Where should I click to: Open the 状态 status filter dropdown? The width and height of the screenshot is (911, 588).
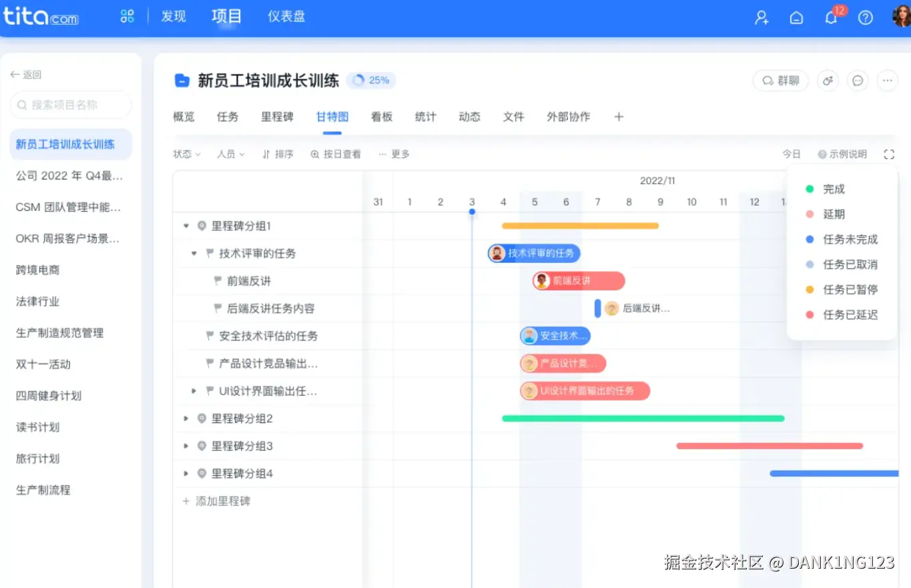(x=187, y=154)
